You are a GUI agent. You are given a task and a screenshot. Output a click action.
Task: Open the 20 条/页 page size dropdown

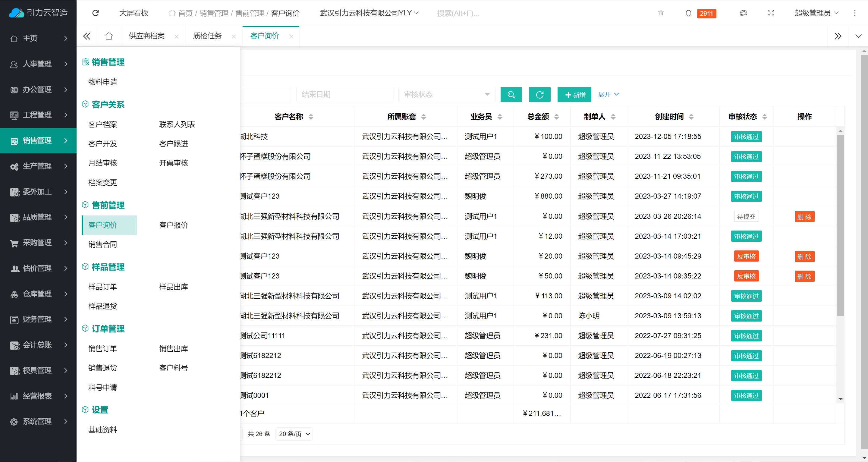294,434
